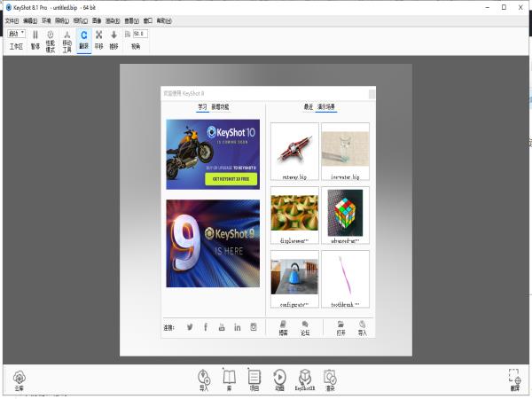
Task: Open the 移动工具 move tool
Action: click(x=66, y=40)
